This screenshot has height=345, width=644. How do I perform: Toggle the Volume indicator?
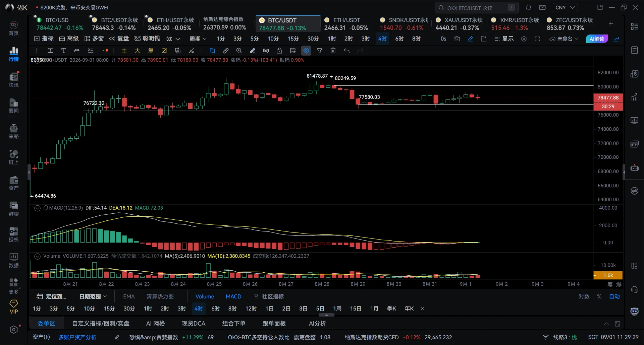point(205,296)
